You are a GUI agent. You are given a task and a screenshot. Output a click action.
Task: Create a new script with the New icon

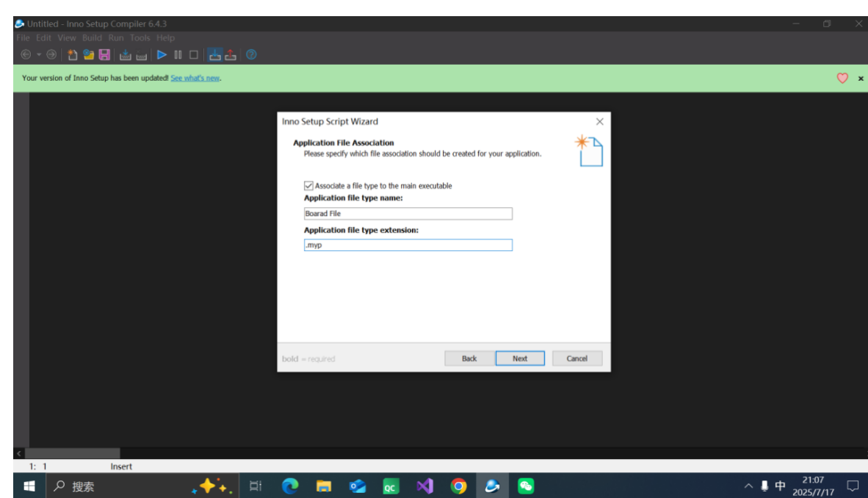point(72,54)
